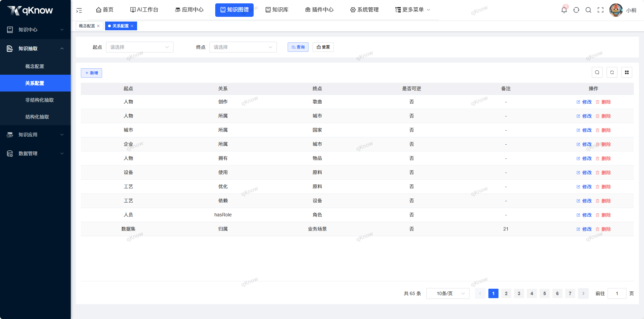
Task: Edit the 工艺 优化 原料 row
Action: (584, 187)
